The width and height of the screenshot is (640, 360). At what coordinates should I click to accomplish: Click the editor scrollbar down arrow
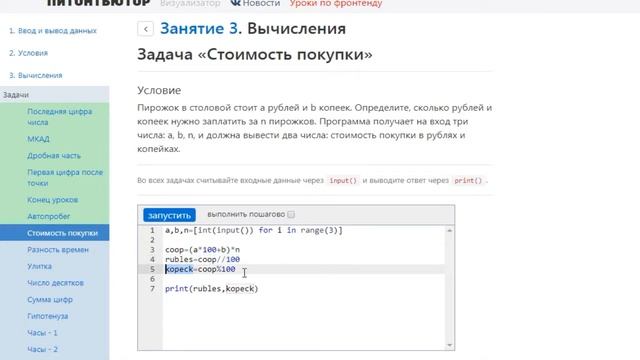pos(449,345)
